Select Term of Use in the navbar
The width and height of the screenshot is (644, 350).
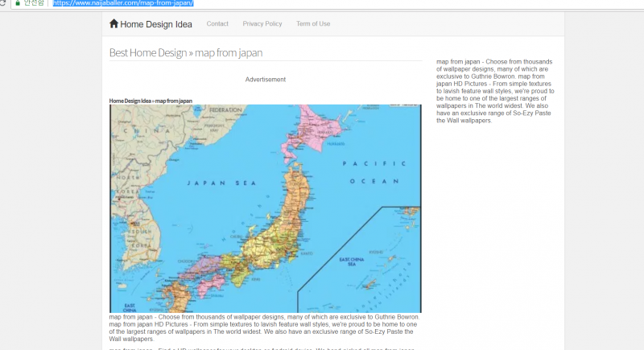[313, 24]
